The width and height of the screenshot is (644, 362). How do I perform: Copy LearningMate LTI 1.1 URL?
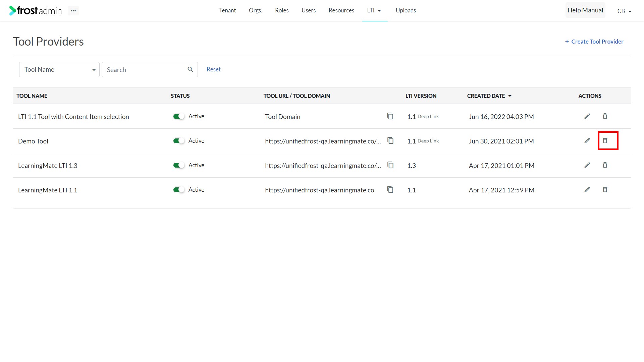[390, 189]
